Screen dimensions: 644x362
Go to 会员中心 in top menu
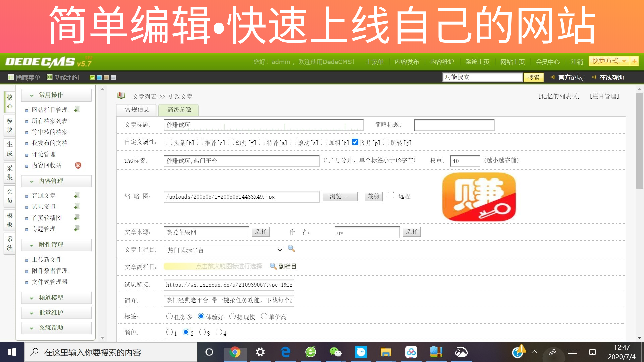click(x=548, y=62)
